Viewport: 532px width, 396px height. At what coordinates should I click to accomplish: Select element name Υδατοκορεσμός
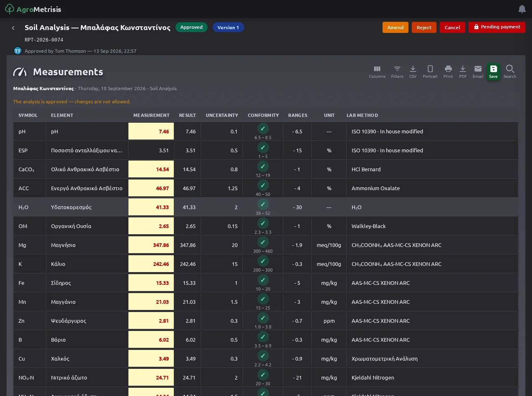coord(71,207)
